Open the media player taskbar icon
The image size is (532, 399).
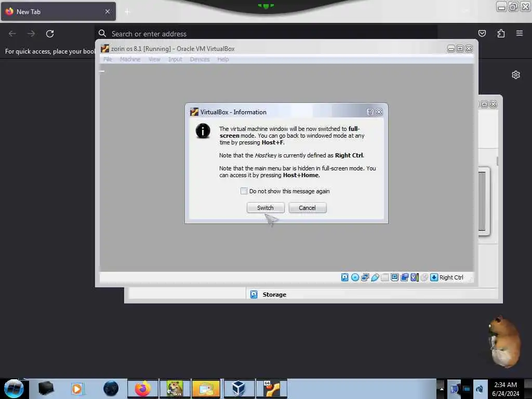point(77,389)
